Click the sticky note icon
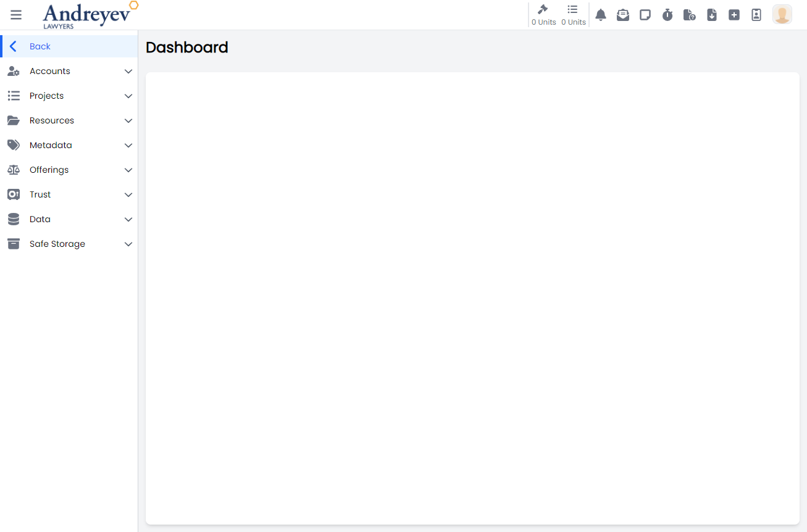 tap(645, 15)
